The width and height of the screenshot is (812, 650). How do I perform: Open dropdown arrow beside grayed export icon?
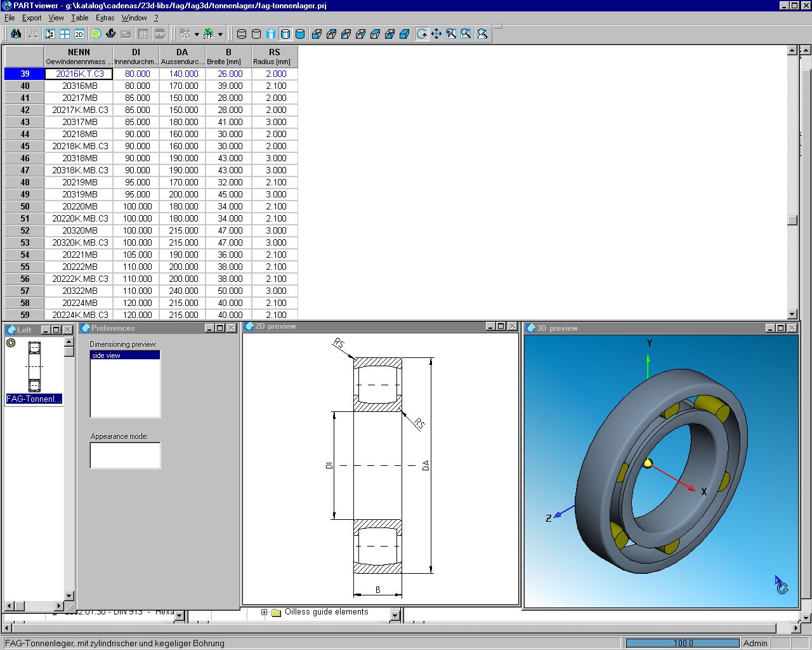tap(196, 34)
